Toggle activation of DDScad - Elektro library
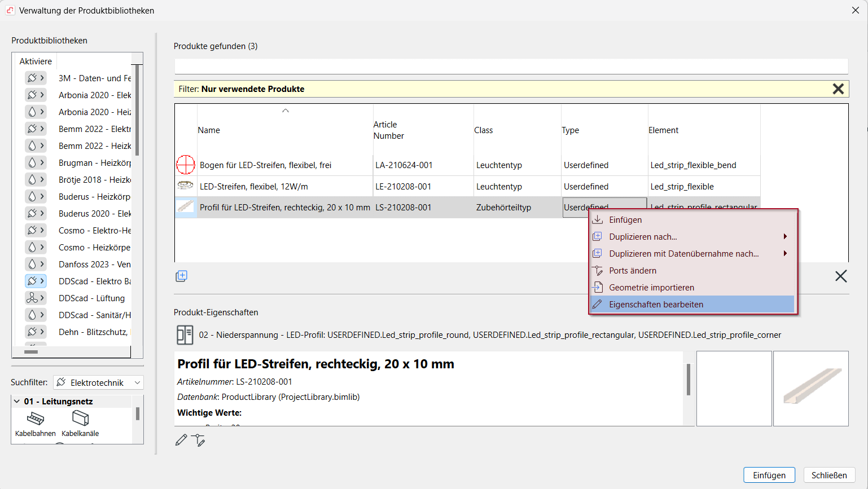Image resolution: width=868 pixels, height=489 pixels. tap(36, 281)
